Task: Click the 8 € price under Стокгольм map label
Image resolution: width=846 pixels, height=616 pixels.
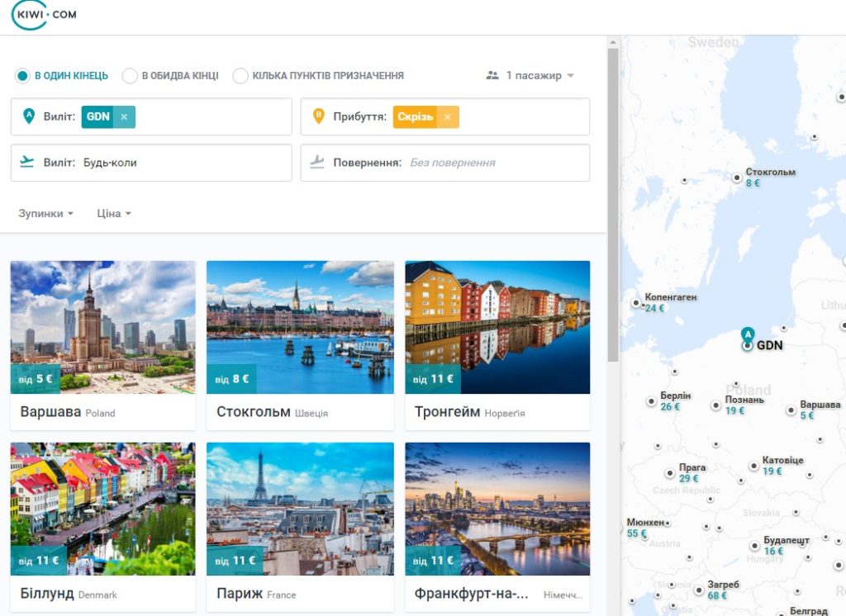Action: 753,182
